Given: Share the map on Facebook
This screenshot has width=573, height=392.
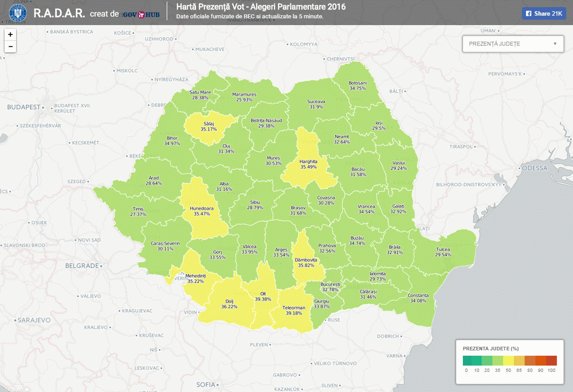Looking at the screenshot, I should tap(543, 14).
